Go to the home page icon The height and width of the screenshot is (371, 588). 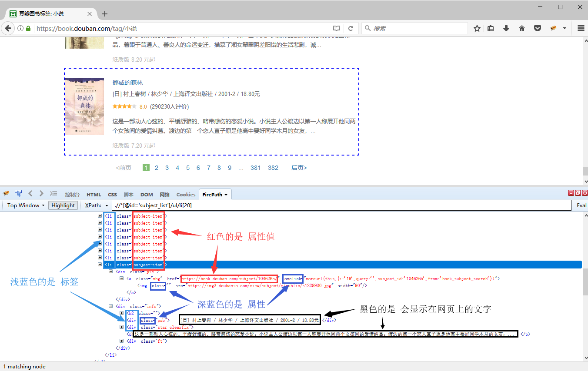click(x=522, y=28)
